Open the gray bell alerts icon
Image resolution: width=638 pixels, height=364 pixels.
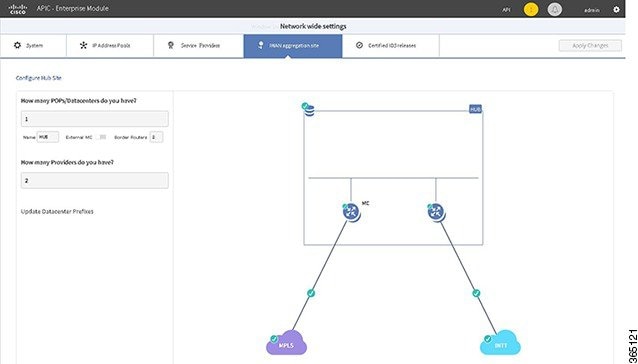pyautogui.click(x=555, y=9)
